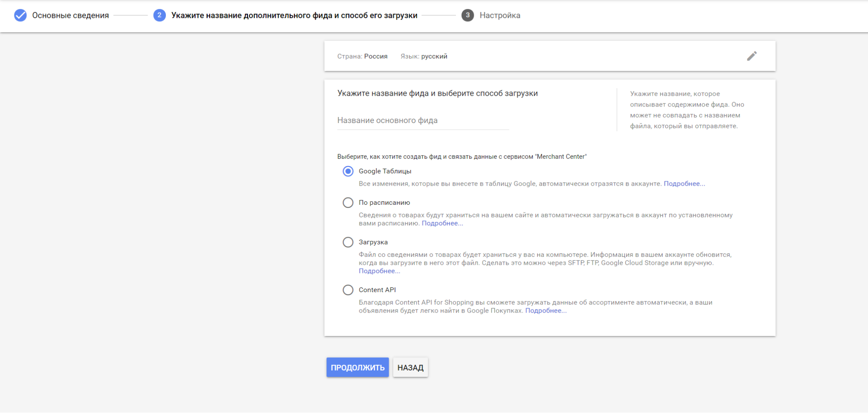Click the pencil edit icon for country and language
868x413 pixels.
752,56
